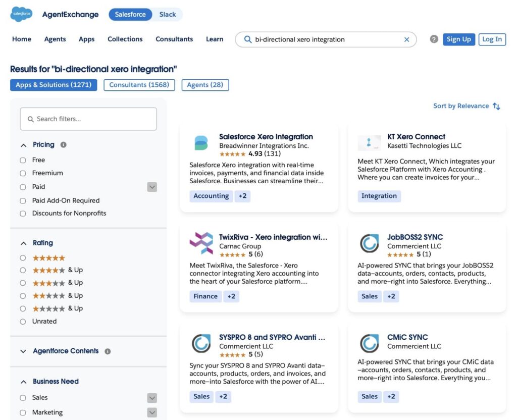517x420 pixels.
Task: Clear the search query with X icon
Action: (x=406, y=39)
